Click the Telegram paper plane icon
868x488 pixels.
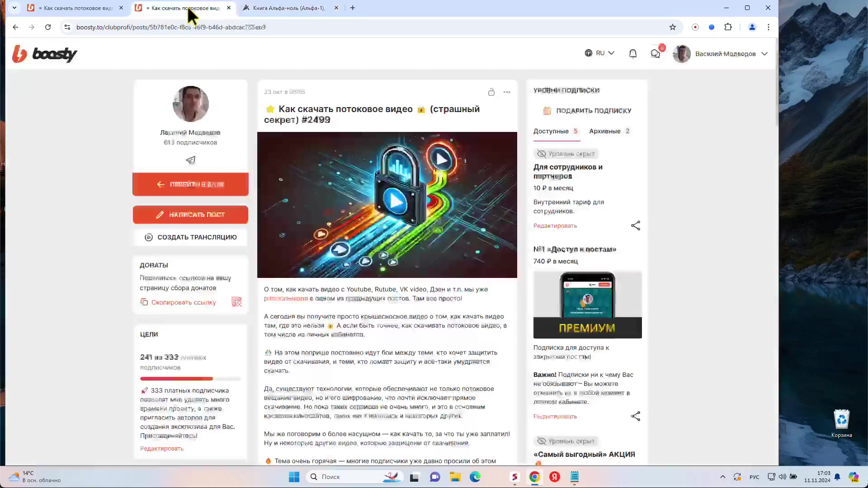[x=191, y=160]
